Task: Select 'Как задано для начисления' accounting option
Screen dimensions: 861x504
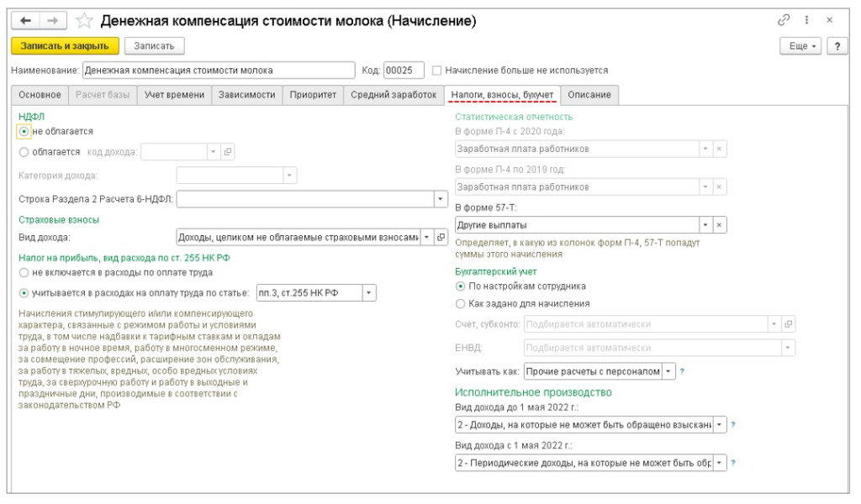Action: [x=460, y=303]
